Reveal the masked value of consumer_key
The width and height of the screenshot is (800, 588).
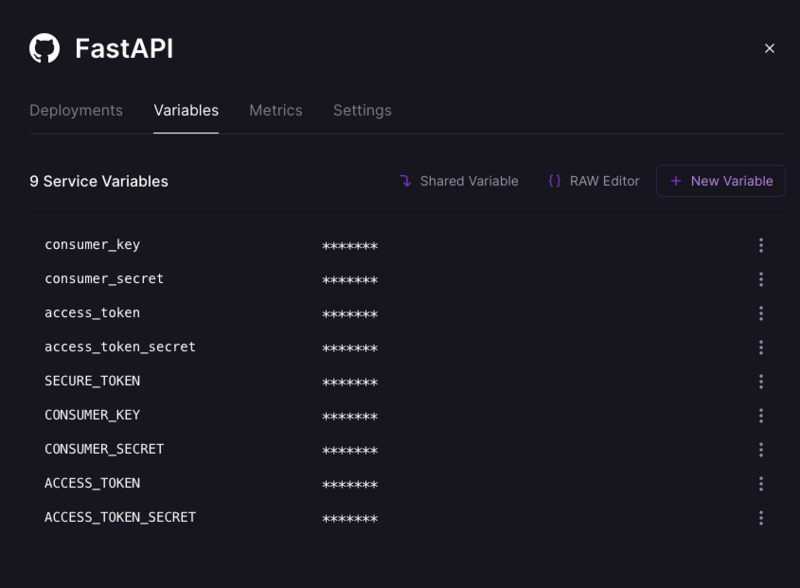[x=350, y=246]
